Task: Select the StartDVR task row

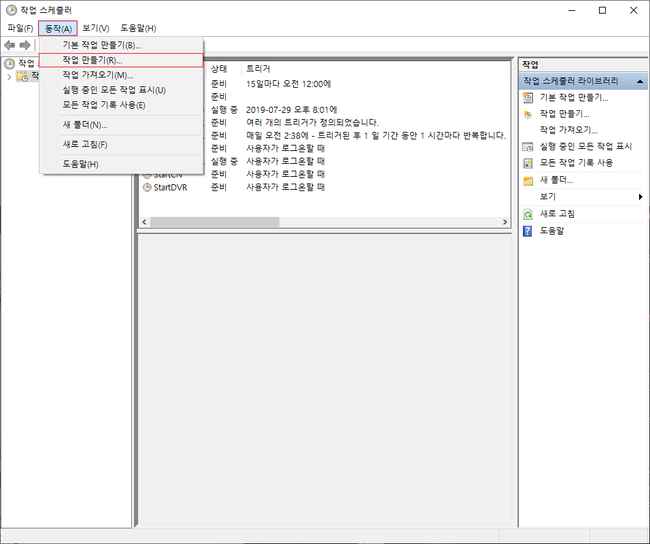Action: (172, 187)
